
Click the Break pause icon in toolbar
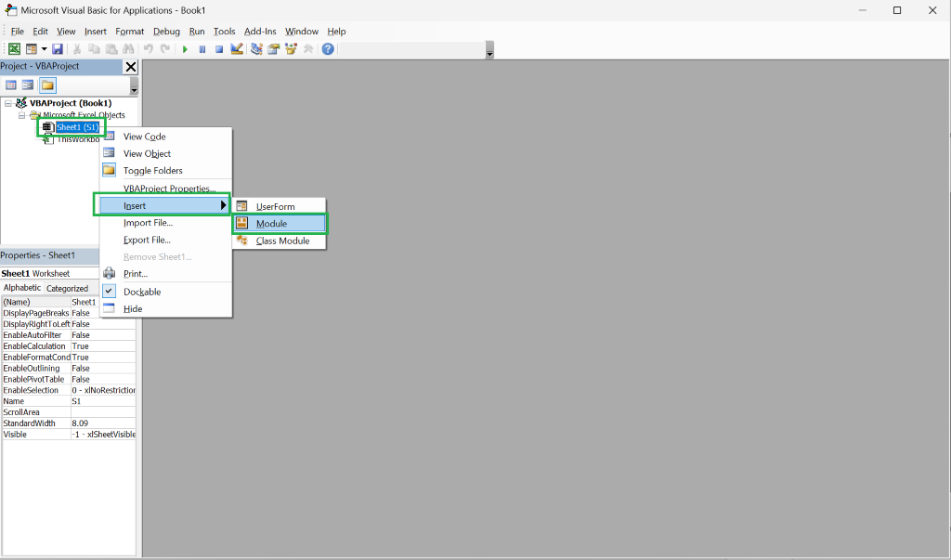[202, 49]
